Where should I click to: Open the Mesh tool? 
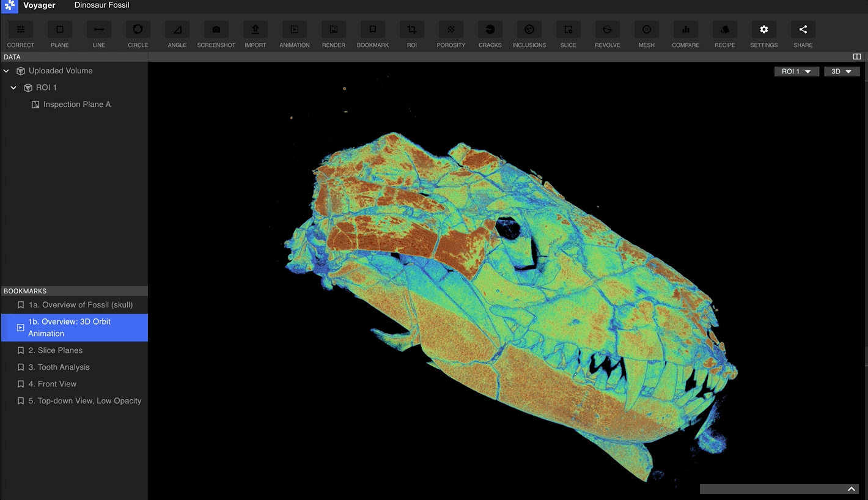pyautogui.click(x=646, y=29)
